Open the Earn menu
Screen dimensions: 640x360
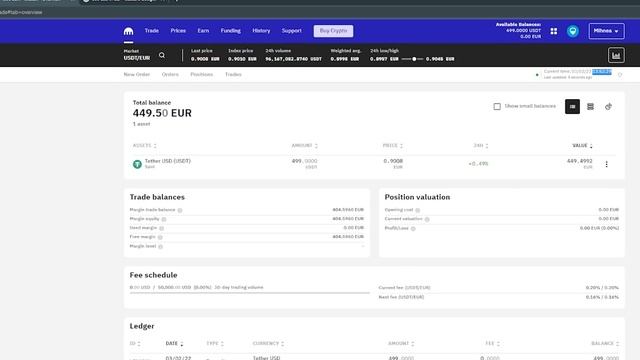(x=203, y=31)
